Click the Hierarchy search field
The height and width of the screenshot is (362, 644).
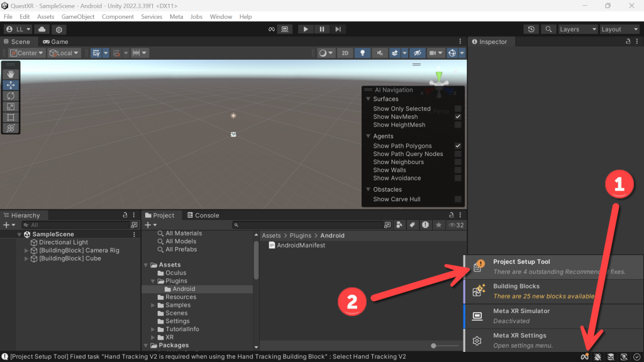point(77,225)
